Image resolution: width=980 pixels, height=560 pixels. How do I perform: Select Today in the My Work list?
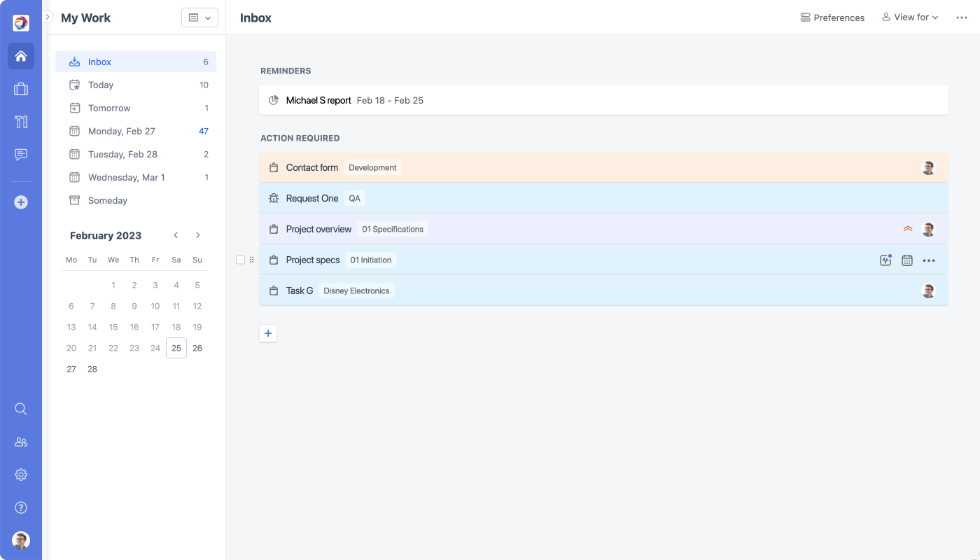pos(136,85)
